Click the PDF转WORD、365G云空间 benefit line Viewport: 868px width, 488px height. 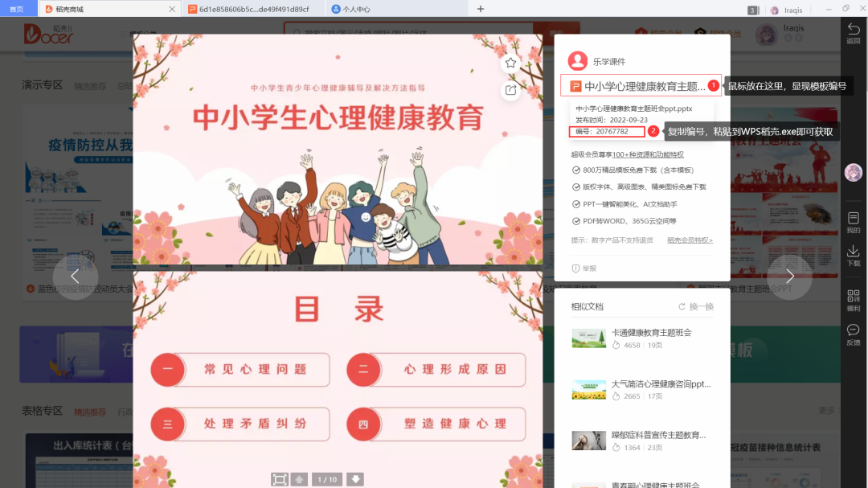(624, 221)
